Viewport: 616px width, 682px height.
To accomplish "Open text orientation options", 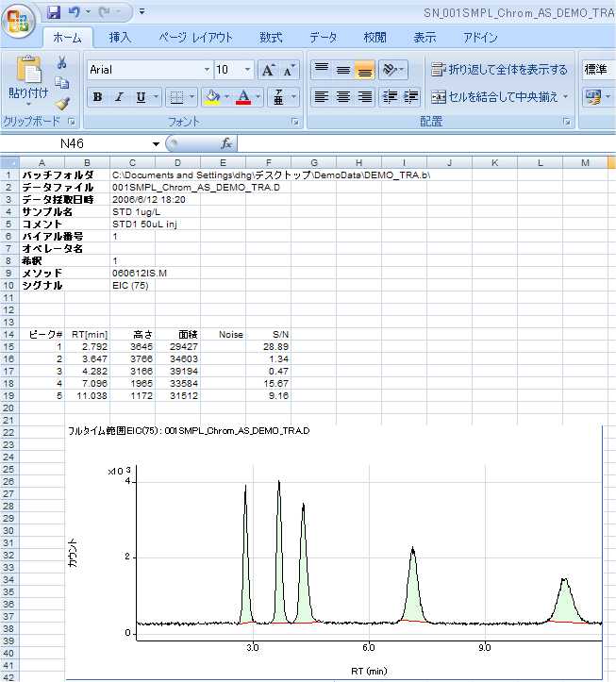I will pyautogui.click(x=392, y=70).
